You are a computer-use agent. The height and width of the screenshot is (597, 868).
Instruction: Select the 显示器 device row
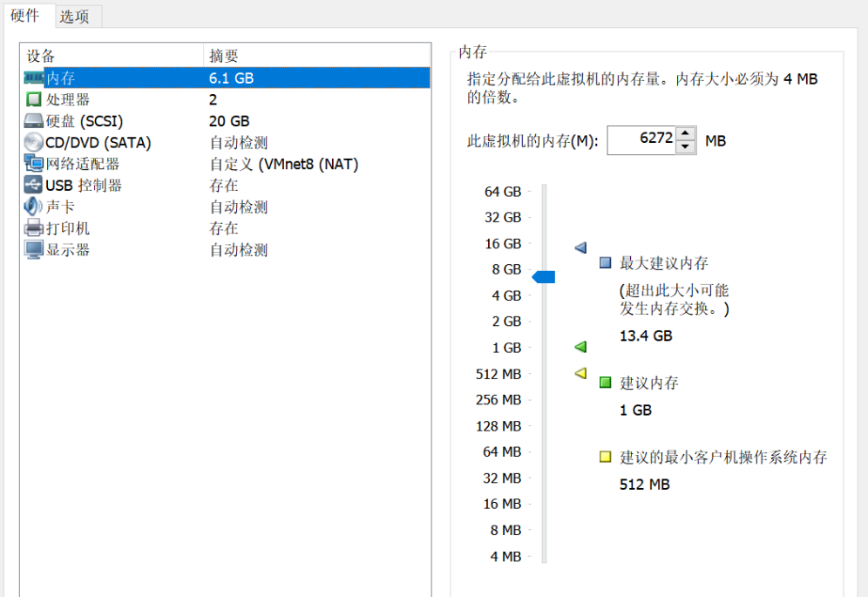point(226,250)
